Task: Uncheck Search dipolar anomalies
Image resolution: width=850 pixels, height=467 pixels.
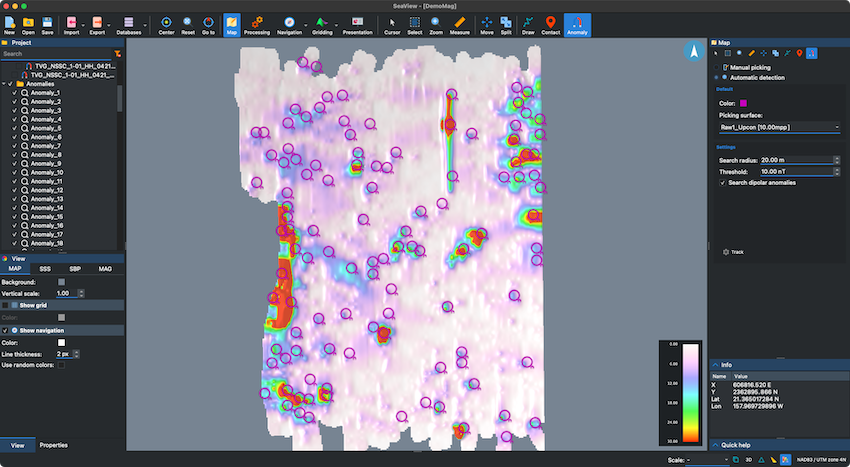Action: point(723,183)
